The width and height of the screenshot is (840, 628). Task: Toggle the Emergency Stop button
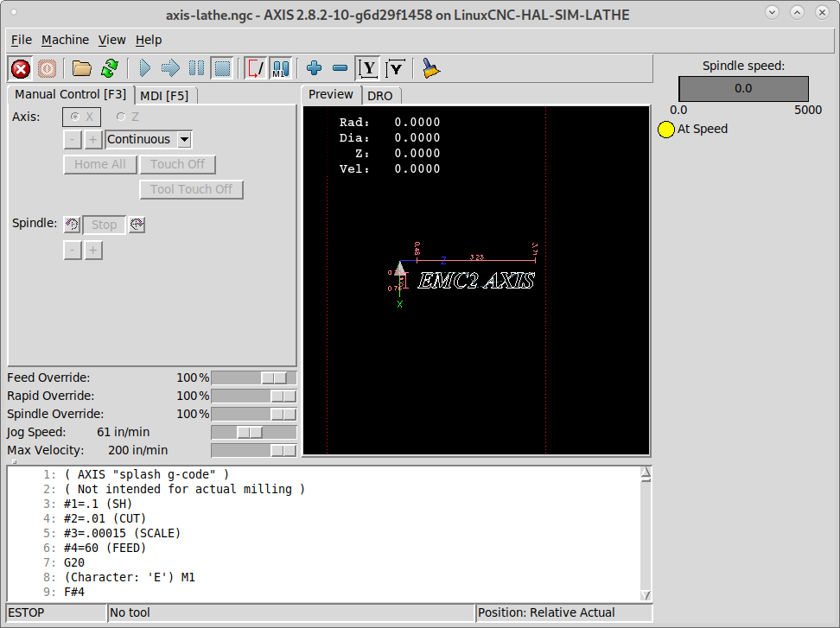pos(21,68)
